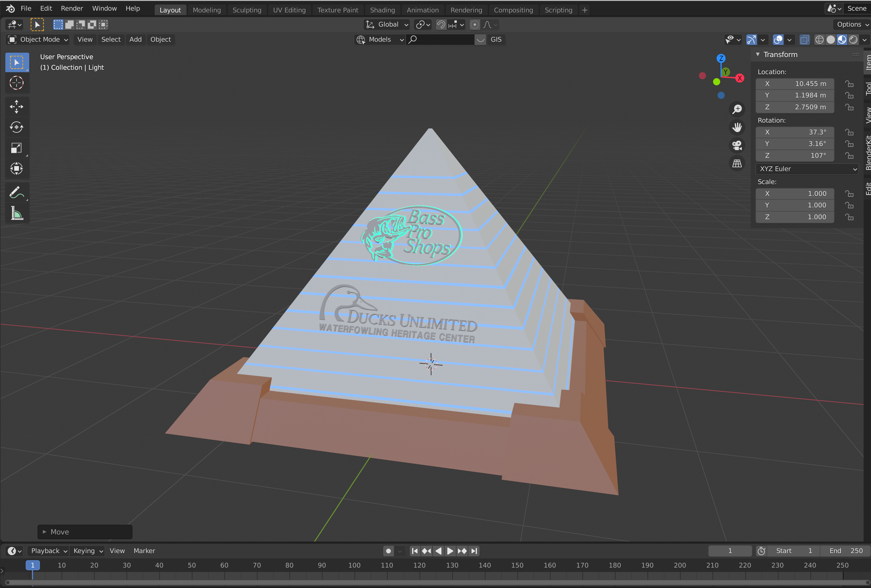This screenshot has height=588, width=871.
Task: Open the Global orientation dropdown
Action: 387,25
